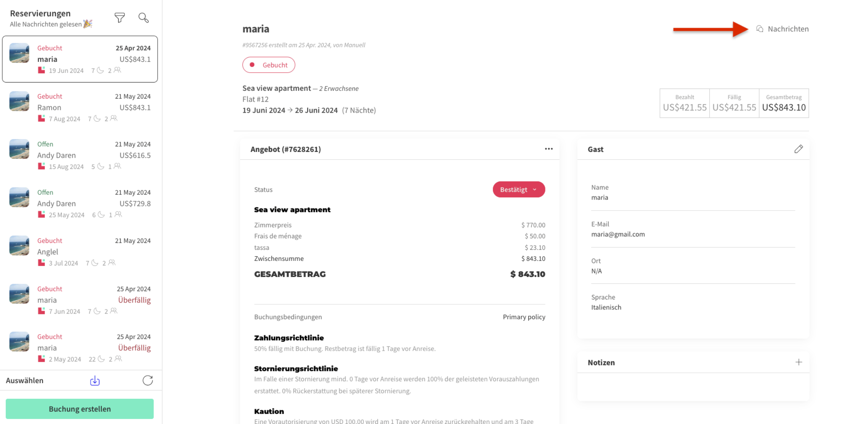
Task: Click thumbnail of Andy Daren US$729.8 booking
Action: [x=19, y=197]
